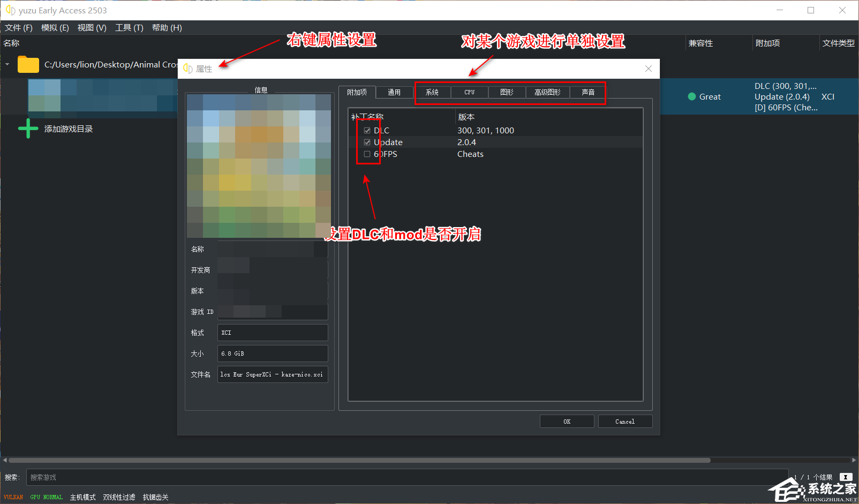The height and width of the screenshot is (504, 859).
Task: Click the green plus add game directory icon
Action: click(x=28, y=129)
